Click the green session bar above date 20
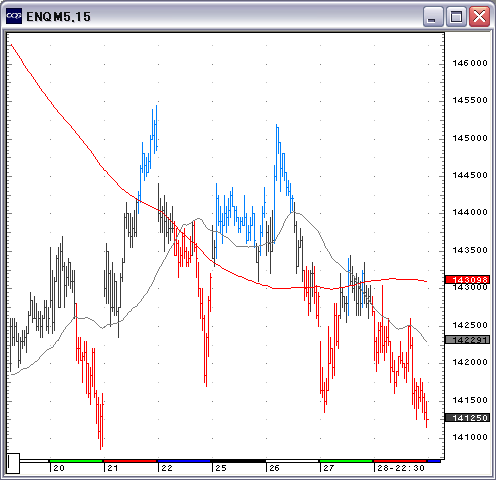Viewport: 496px width, 480px height. click(76, 461)
